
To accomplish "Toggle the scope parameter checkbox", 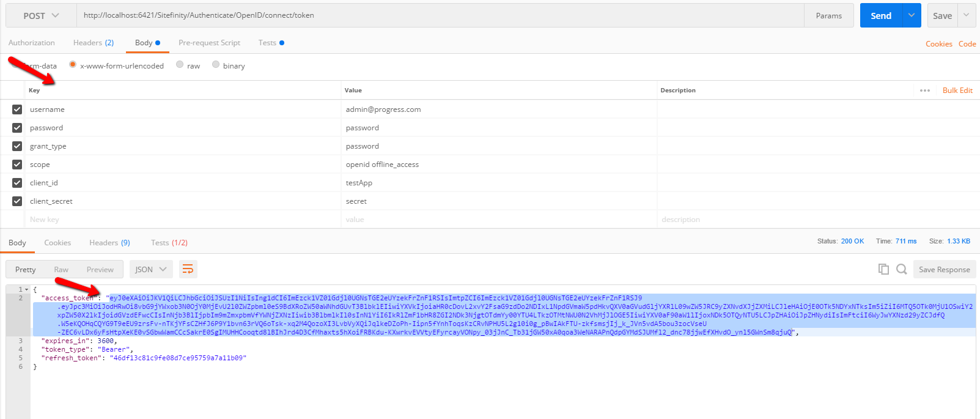I will [x=17, y=165].
